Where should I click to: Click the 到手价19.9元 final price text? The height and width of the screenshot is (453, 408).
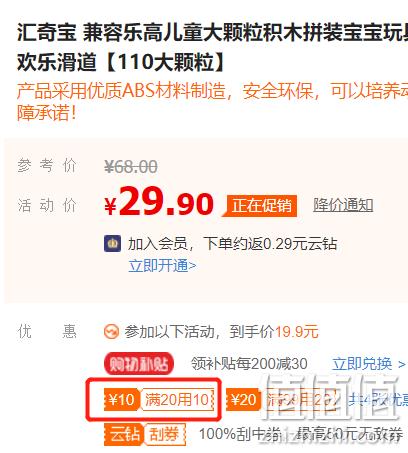tap(274, 332)
